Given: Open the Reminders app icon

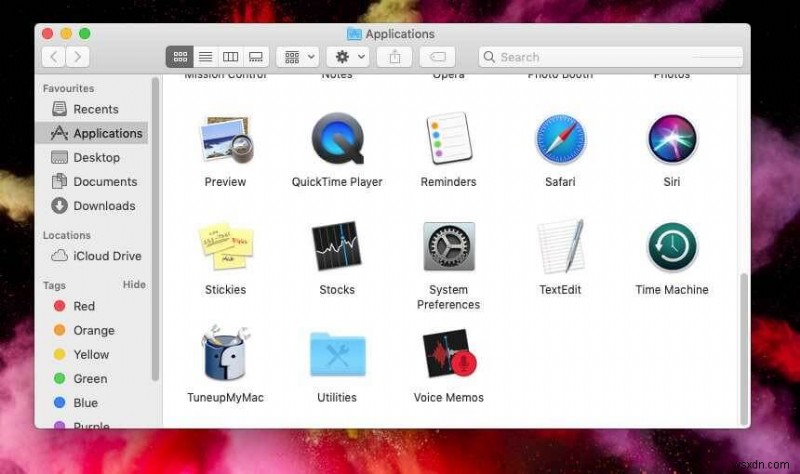Looking at the screenshot, I should click(x=448, y=138).
